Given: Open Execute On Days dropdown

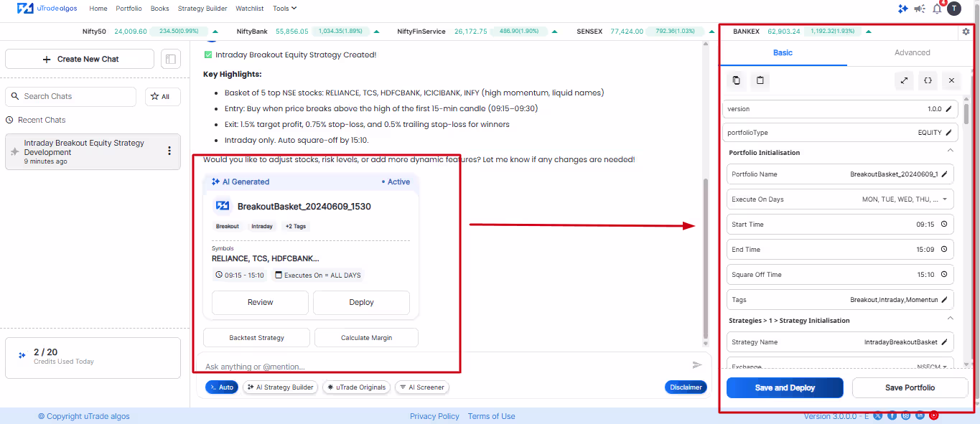Looking at the screenshot, I should tap(840, 199).
